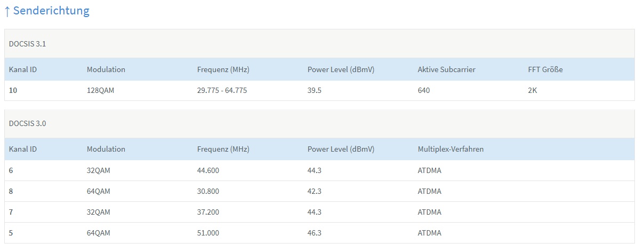Click frequency range 29.775 - 64.775
Screen dimensions: 644x251
222,90
